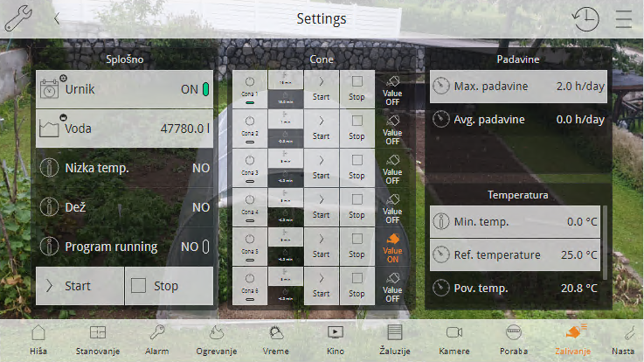The height and width of the screenshot is (362, 644).
Task: Switch to the Žaluzije tab
Action: pyautogui.click(x=394, y=338)
